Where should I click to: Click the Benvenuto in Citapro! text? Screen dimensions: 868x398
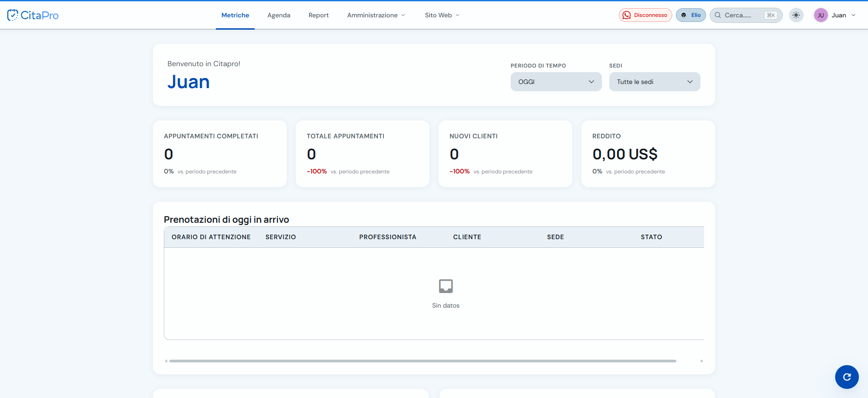pyautogui.click(x=204, y=64)
